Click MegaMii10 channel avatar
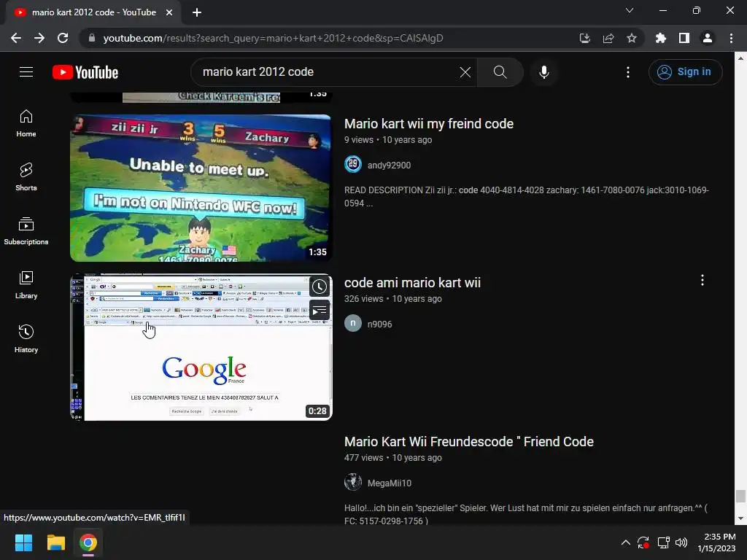The image size is (747, 560). click(x=353, y=483)
